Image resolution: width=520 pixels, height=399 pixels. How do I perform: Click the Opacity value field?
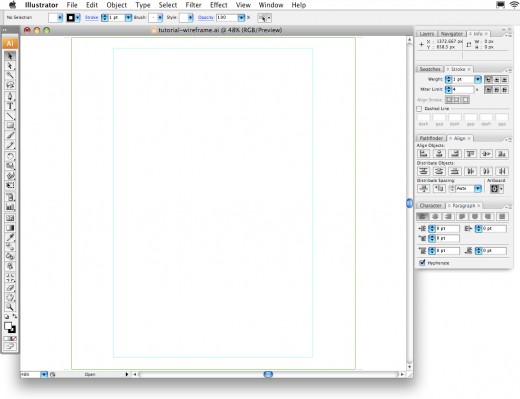[227, 18]
